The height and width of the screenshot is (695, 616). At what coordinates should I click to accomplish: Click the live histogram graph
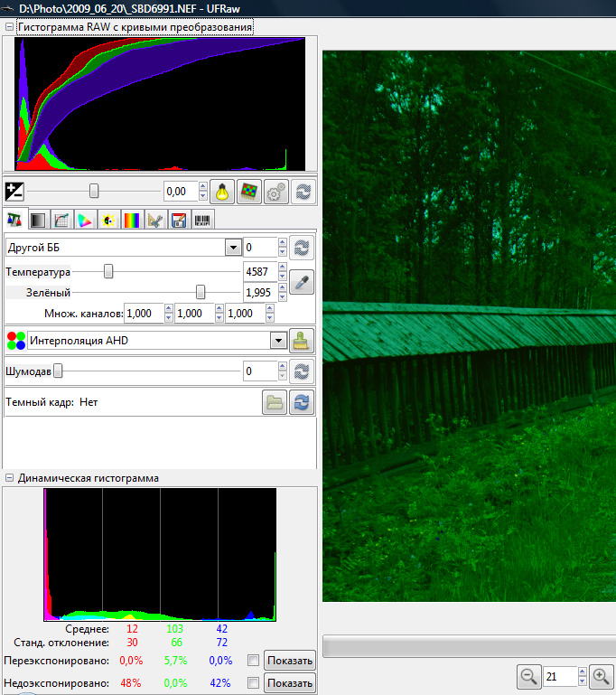click(160, 555)
